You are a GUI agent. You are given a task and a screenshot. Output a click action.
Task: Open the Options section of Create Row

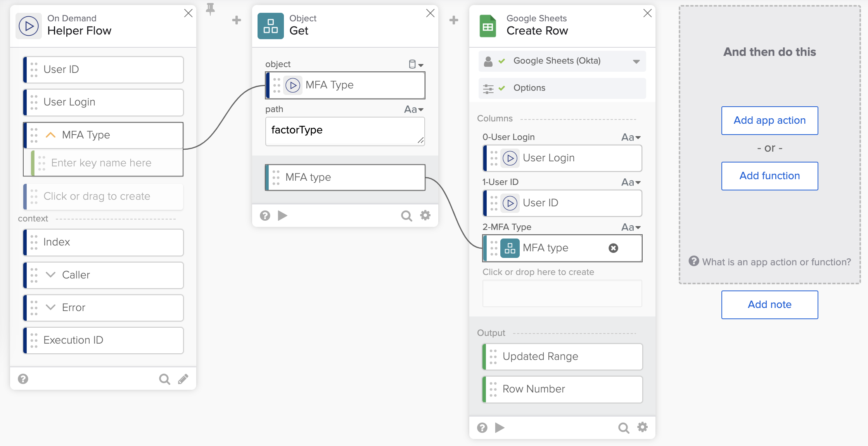tap(529, 88)
